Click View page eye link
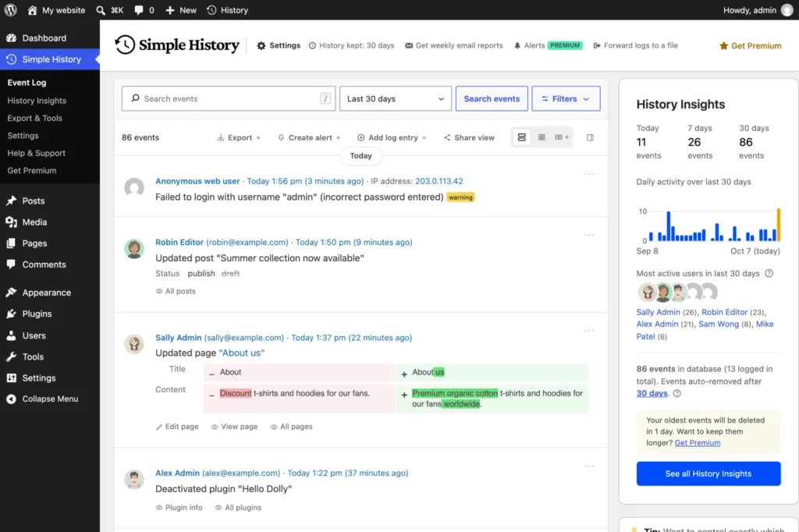Screen dimensions: 799x532 234,427
